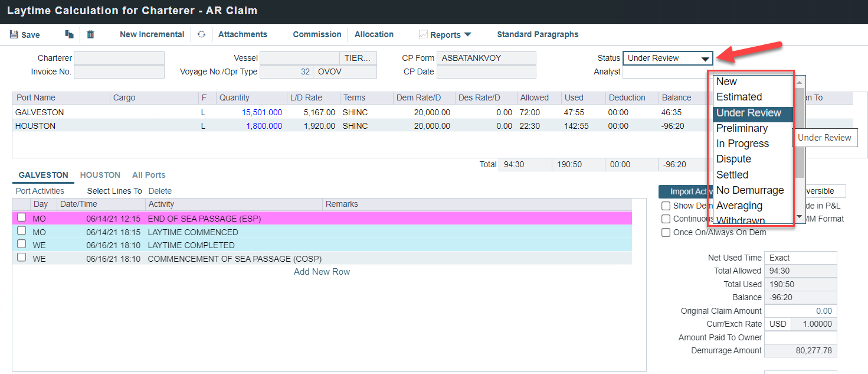Open the Attachments toolbar button
The width and height of the screenshot is (868, 374).
pyautogui.click(x=243, y=35)
